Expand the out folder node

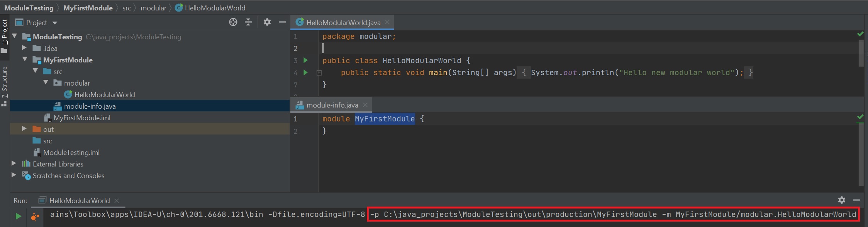(24, 129)
